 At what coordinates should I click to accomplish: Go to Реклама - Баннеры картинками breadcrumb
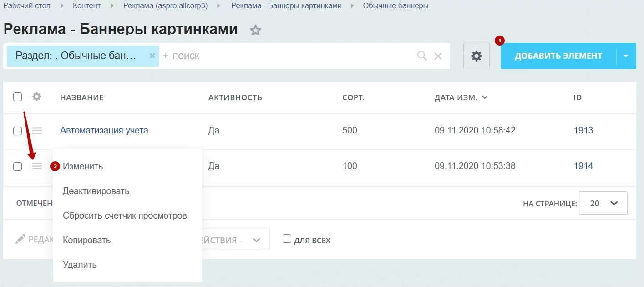(286, 6)
